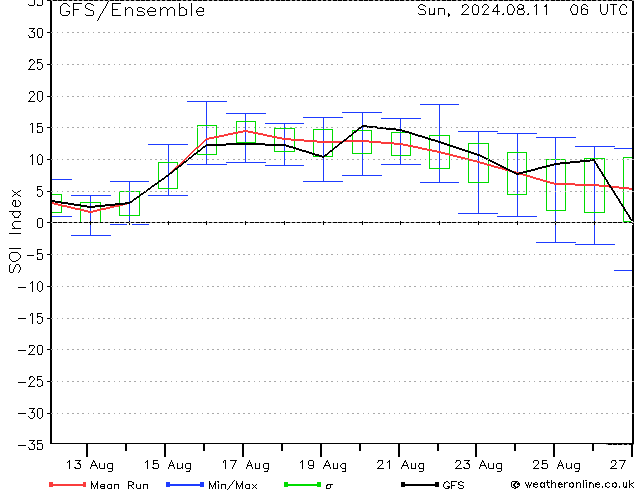Image resolution: width=634 pixels, height=490 pixels.
Task: Click the black GFS legend line
Action: 420,484
